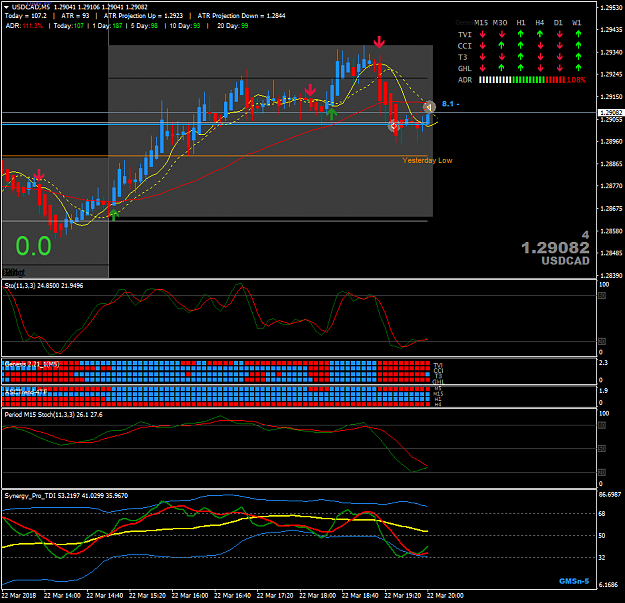Click the H1 column header in the dashboard

pyautogui.click(x=521, y=23)
